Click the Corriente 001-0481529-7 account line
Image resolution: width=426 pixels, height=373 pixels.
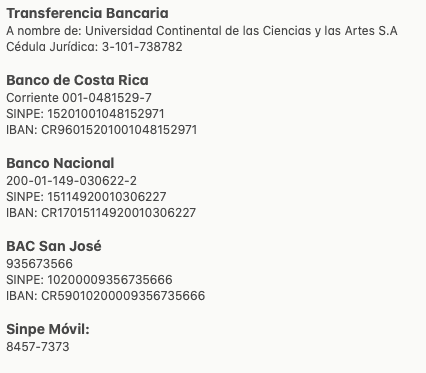coord(79,98)
